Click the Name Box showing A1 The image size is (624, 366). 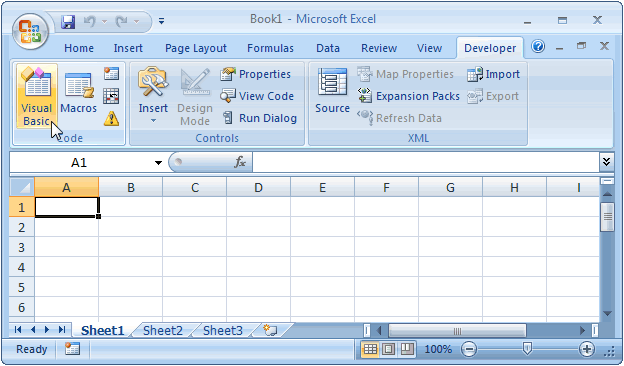tap(79, 163)
